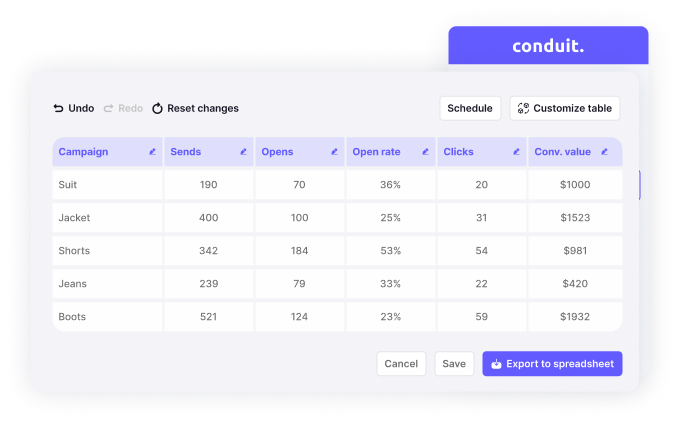Click the edit pencil icon in Campaign header
Screen dimensions: 681x422
click(152, 152)
